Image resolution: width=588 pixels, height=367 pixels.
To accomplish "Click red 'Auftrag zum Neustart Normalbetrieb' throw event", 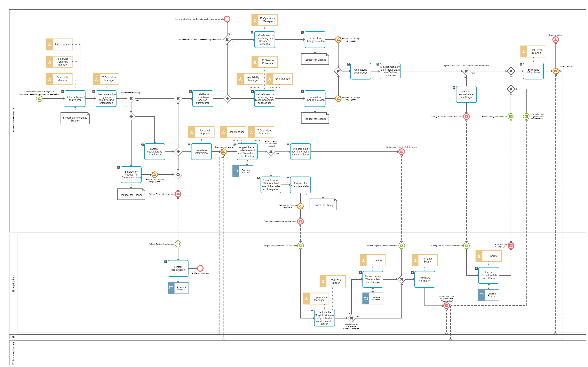I will tap(466, 116).
